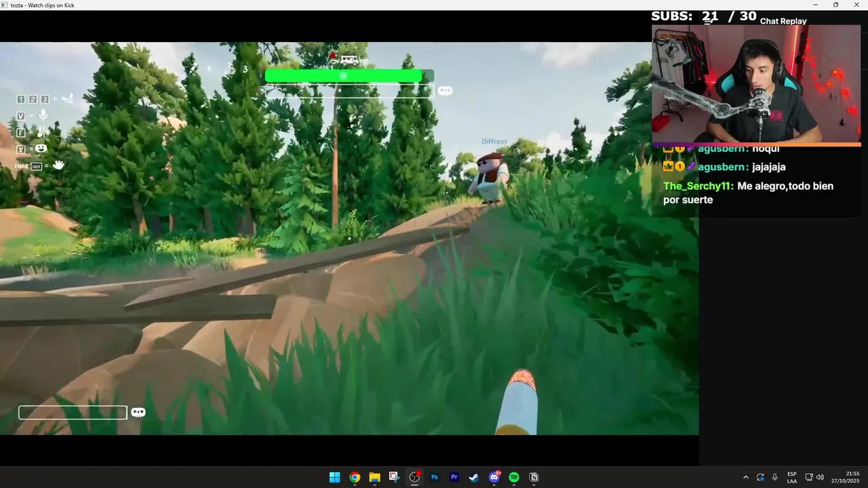Open Discord from the taskbar

point(494,477)
